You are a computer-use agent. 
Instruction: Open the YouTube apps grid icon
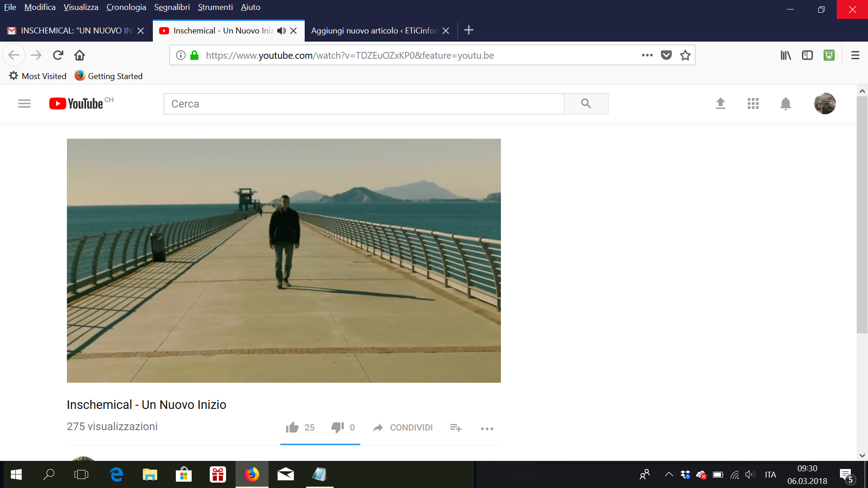pyautogui.click(x=753, y=103)
